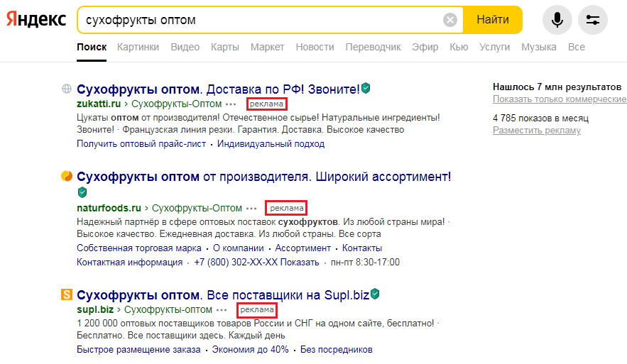
Task: Click the реклама label on supl.biz result
Action: (257, 309)
